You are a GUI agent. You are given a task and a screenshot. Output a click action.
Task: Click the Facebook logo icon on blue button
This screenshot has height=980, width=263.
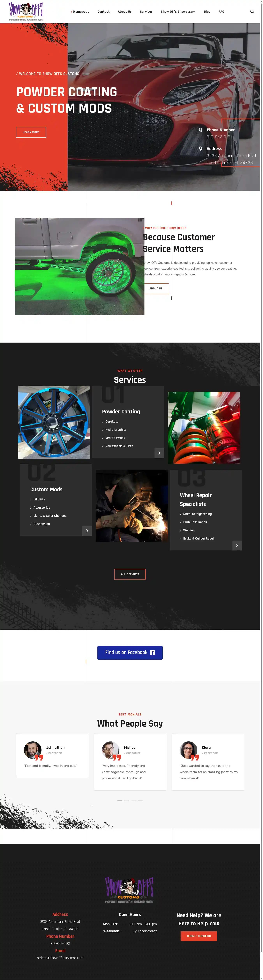(152, 653)
